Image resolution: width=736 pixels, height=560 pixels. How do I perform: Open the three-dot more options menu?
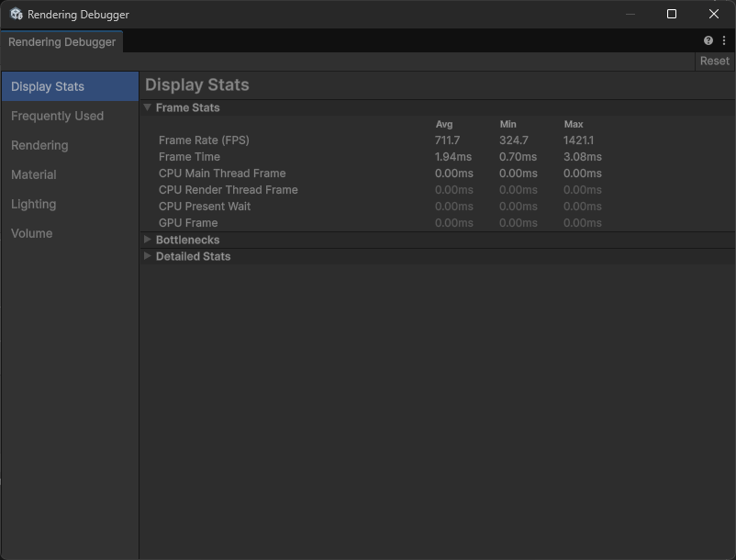[724, 41]
